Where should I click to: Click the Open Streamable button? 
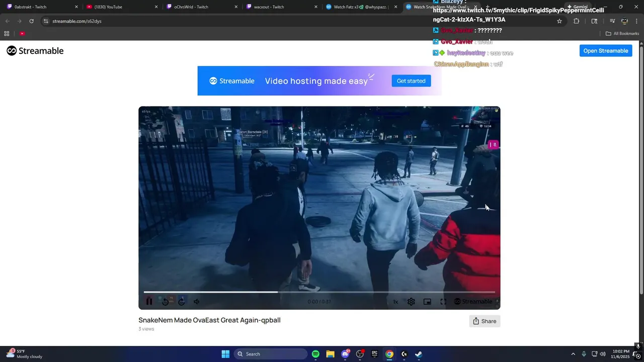[x=606, y=51]
